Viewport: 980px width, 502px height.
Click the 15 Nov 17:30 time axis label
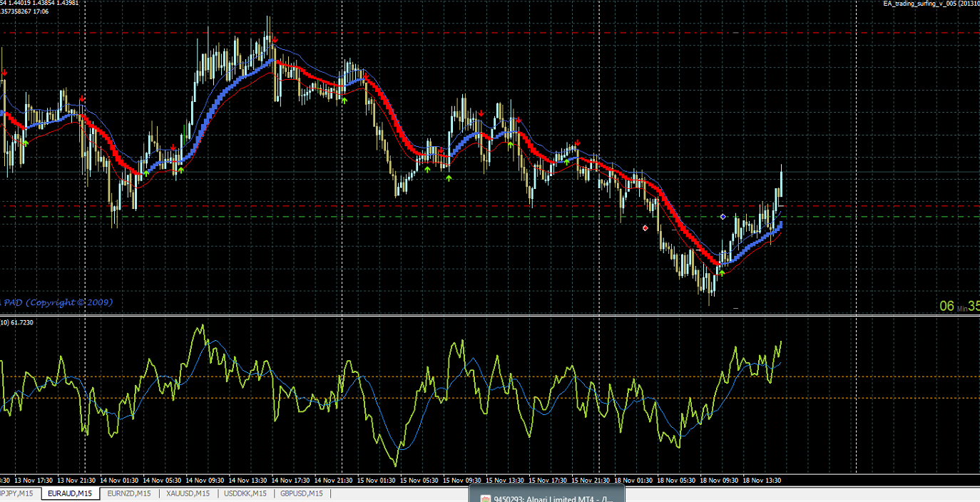tap(548, 480)
